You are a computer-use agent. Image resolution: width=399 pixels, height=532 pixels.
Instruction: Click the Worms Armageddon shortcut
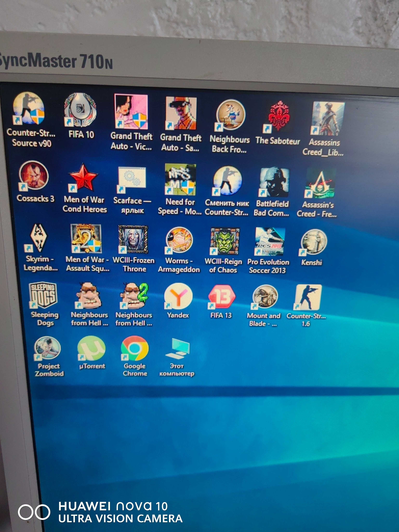coord(179,241)
